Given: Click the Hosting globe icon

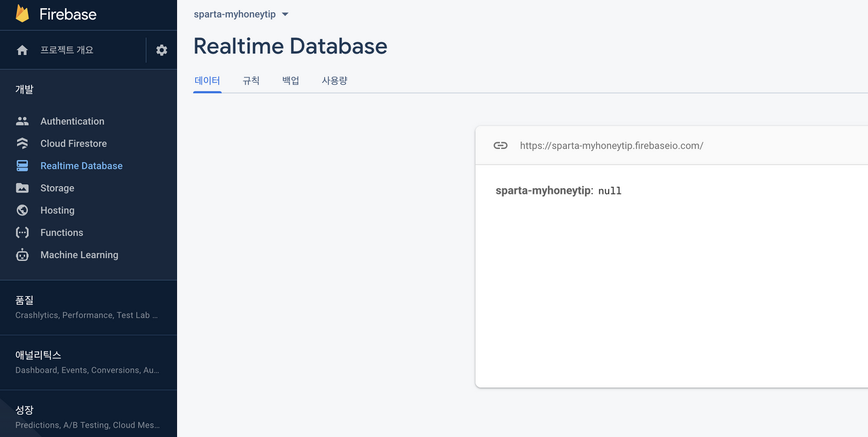Looking at the screenshot, I should click(22, 211).
